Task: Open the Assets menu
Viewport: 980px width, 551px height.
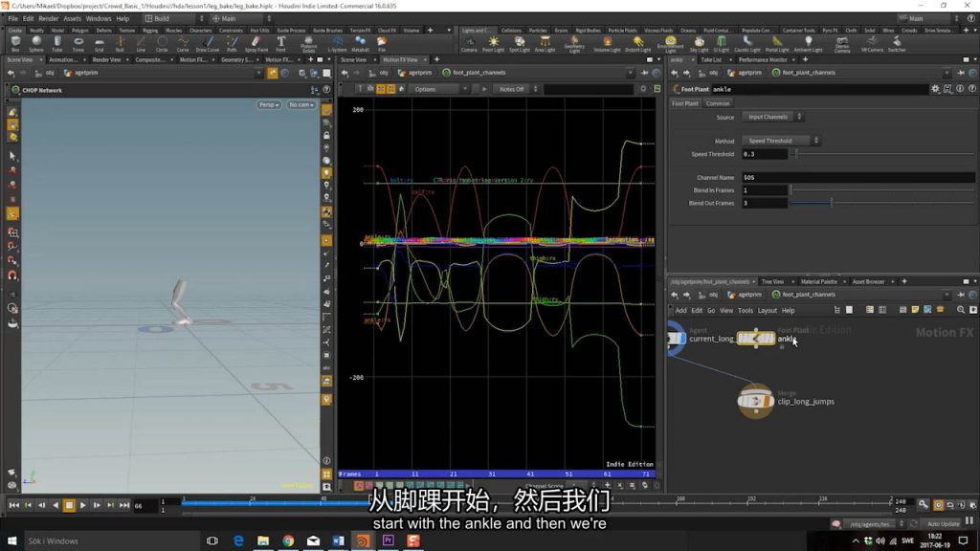Action: pos(72,19)
